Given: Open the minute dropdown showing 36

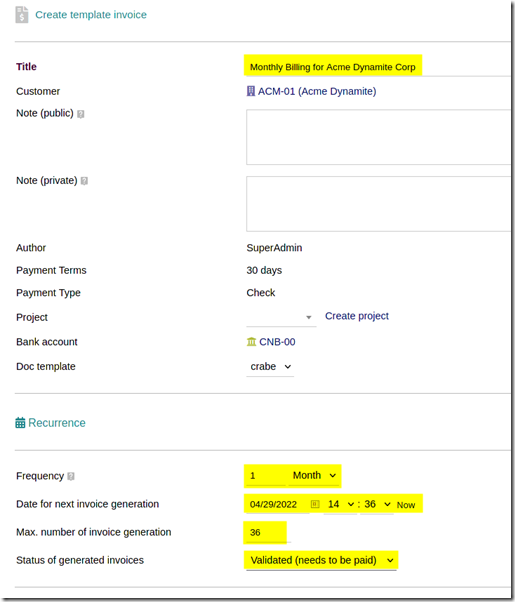Looking at the screenshot, I should point(377,504).
